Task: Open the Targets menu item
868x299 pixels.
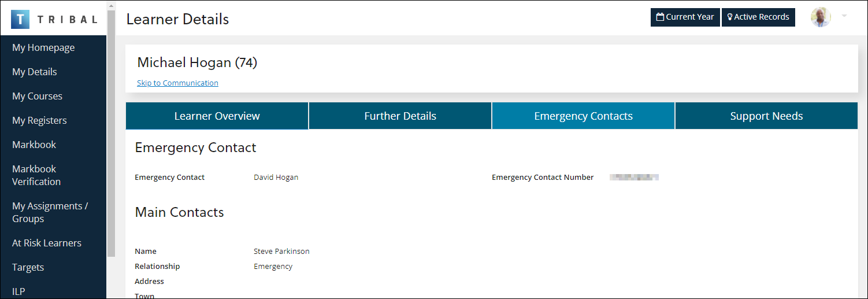Action: [x=28, y=267]
